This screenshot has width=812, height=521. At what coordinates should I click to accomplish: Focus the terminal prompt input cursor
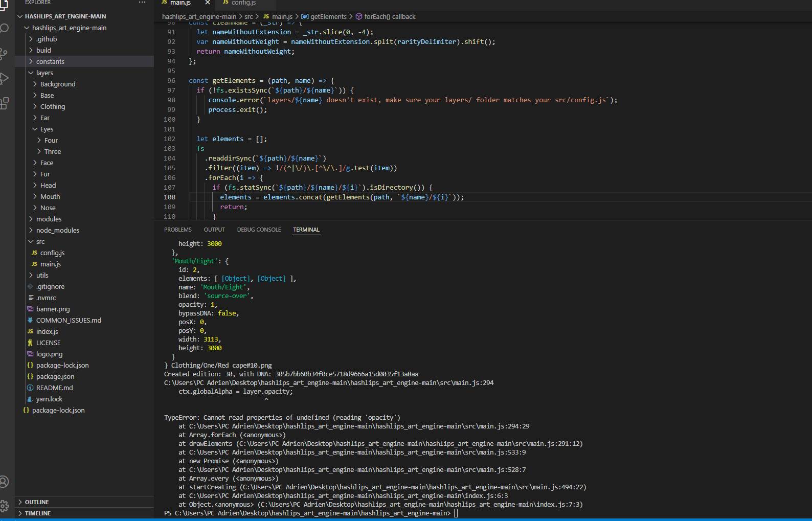tap(456, 513)
